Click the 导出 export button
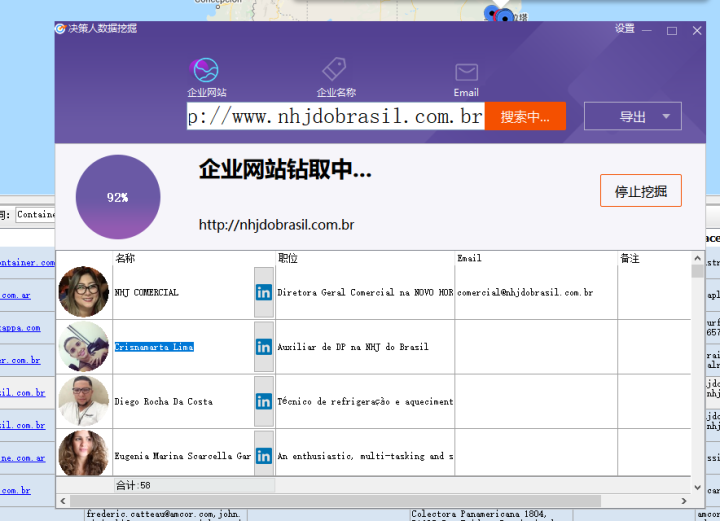This screenshot has width=720, height=521. pyautogui.click(x=633, y=116)
